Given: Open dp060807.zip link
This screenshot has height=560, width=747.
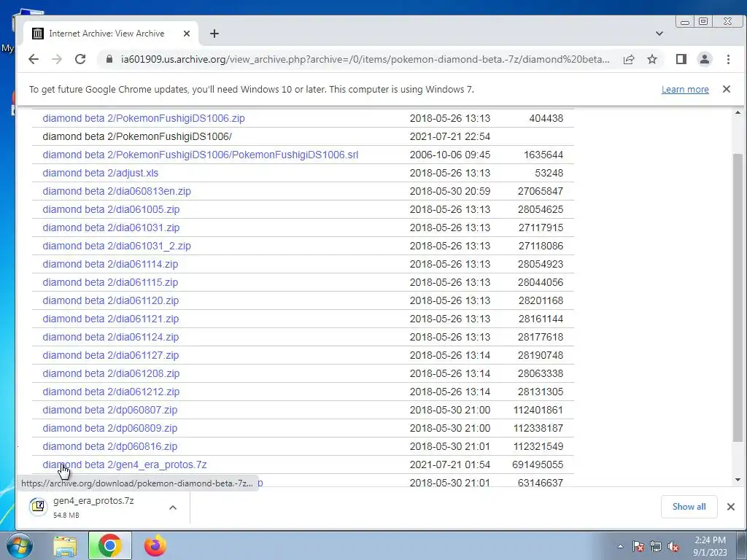Looking at the screenshot, I should (110, 410).
